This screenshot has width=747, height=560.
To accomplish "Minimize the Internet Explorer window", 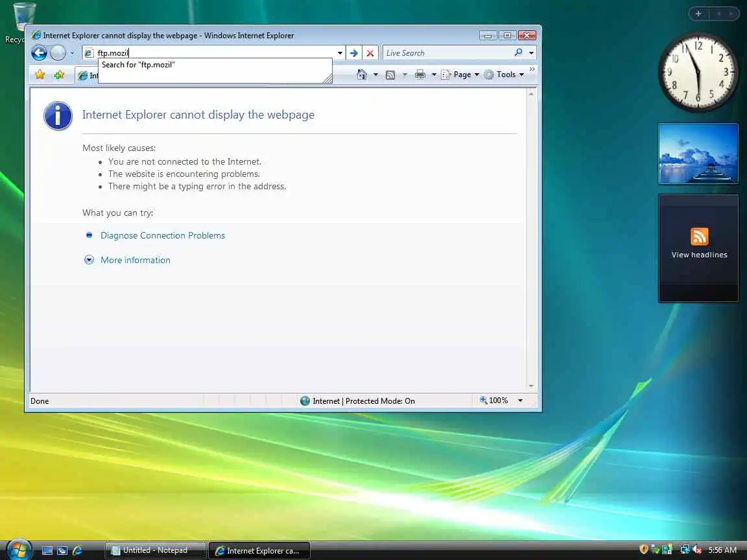I will [488, 36].
